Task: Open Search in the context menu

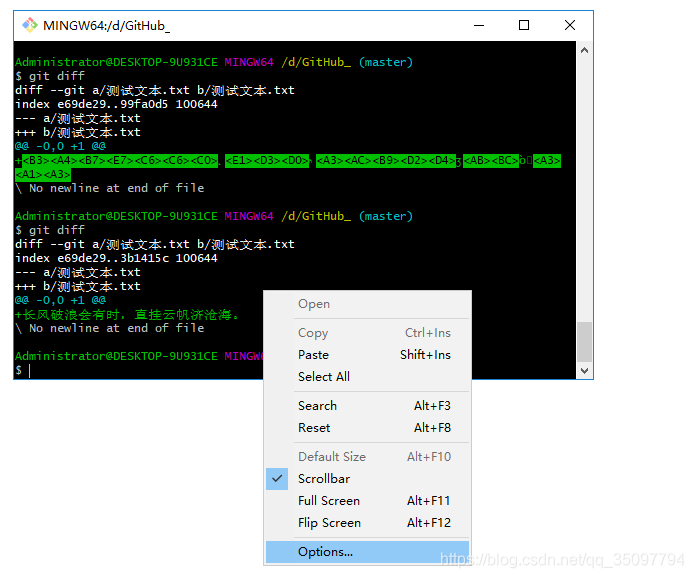Action: [x=367, y=406]
